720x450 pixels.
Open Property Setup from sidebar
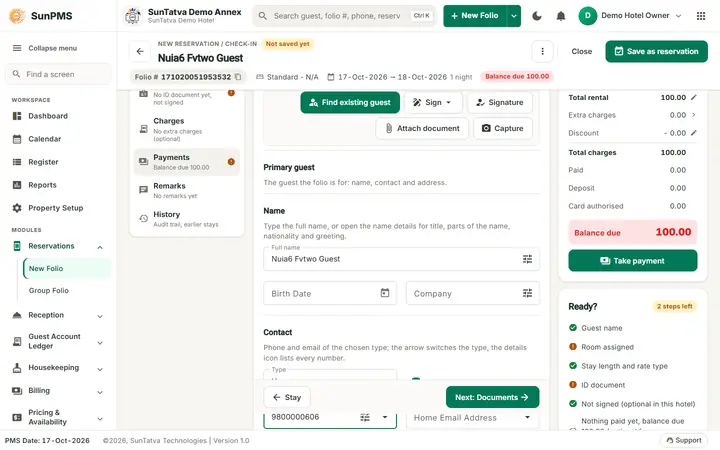click(56, 208)
